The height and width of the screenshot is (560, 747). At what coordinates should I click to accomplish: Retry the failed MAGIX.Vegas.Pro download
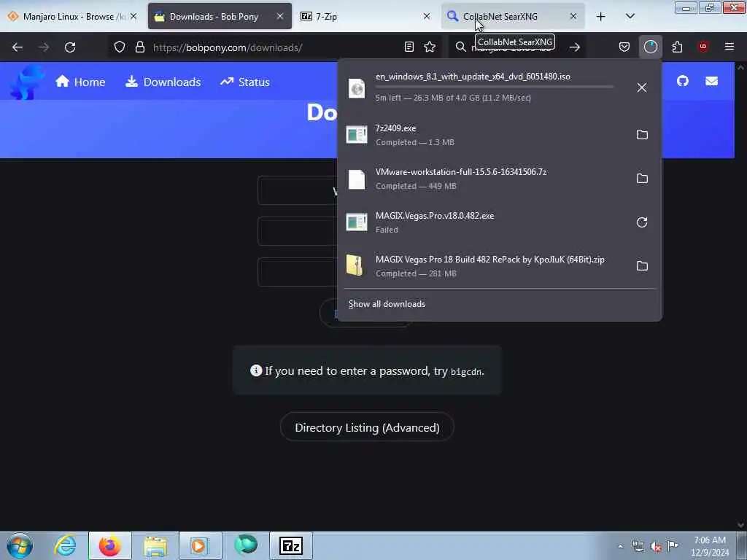coord(642,222)
